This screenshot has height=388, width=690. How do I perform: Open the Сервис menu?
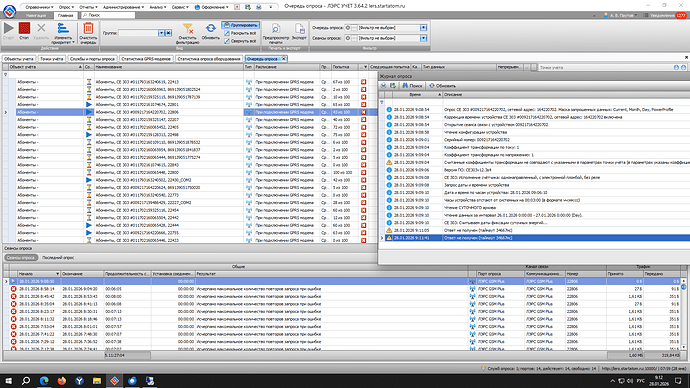click(x=180, y=7)
